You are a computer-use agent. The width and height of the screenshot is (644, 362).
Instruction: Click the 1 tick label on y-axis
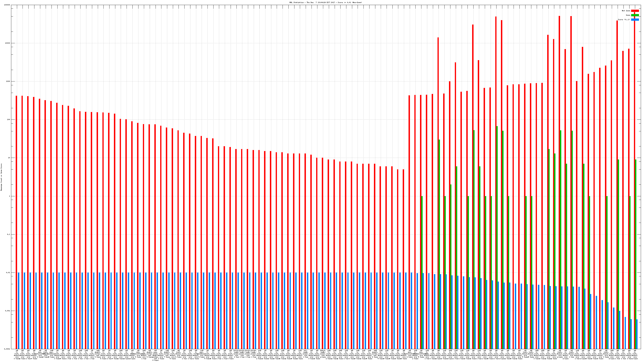9,196
